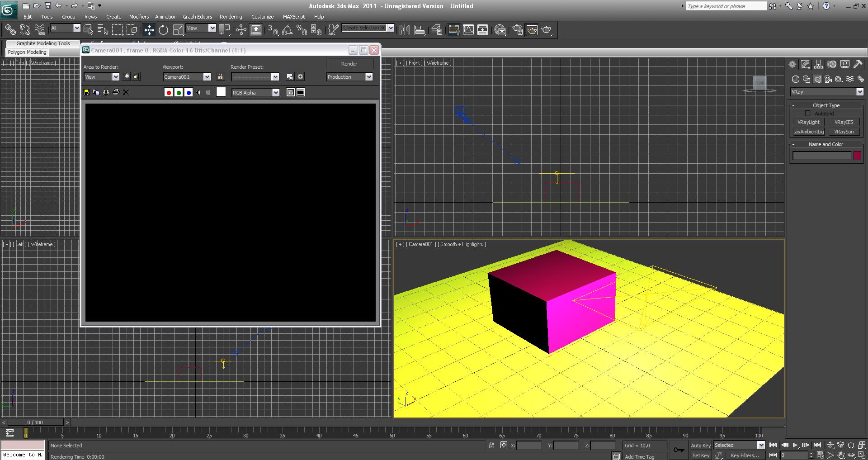This screenshot has height=460, width=868.
Task: Switch to the Cameras category icon
Action: click(x=828, y=79)
